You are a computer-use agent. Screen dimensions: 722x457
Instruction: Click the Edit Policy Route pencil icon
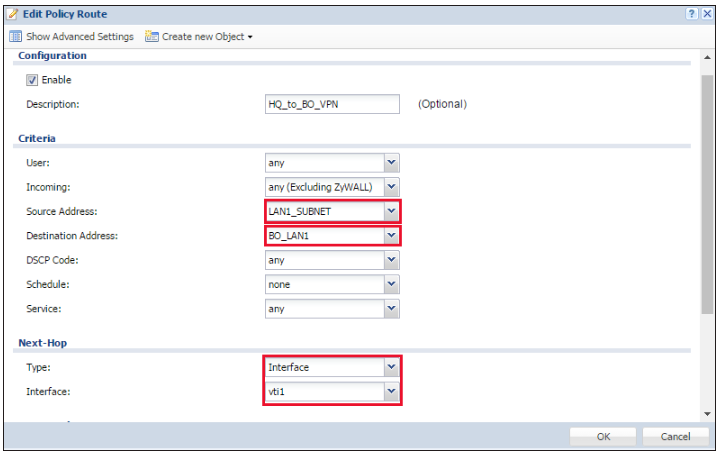click(12, 14)
